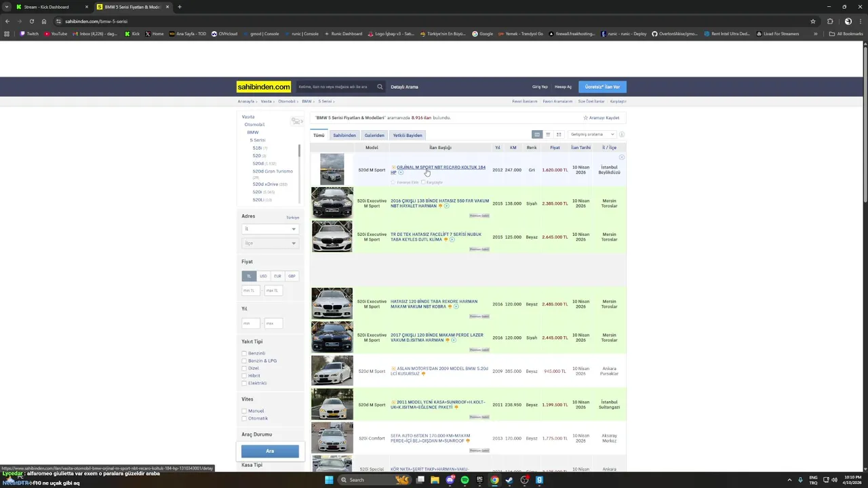Screen dimensions: 868x488
Task: Select the Yetkili Bayiden tab
Action: (x=408, y=135)
